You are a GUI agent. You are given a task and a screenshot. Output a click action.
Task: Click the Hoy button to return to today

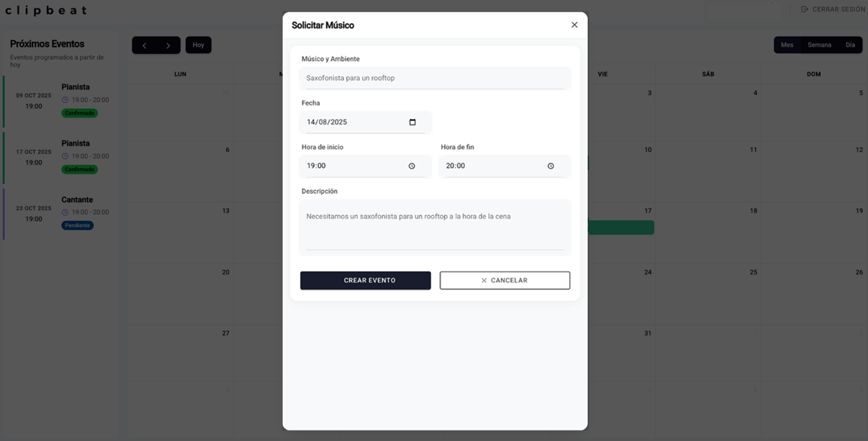click(x=198, y=45)
